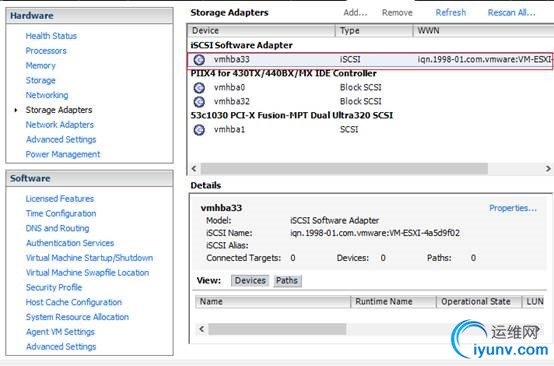This screenshot has height=366, width=554.
Task: Open Network Adapters page
Action: [x=59, y=125]
